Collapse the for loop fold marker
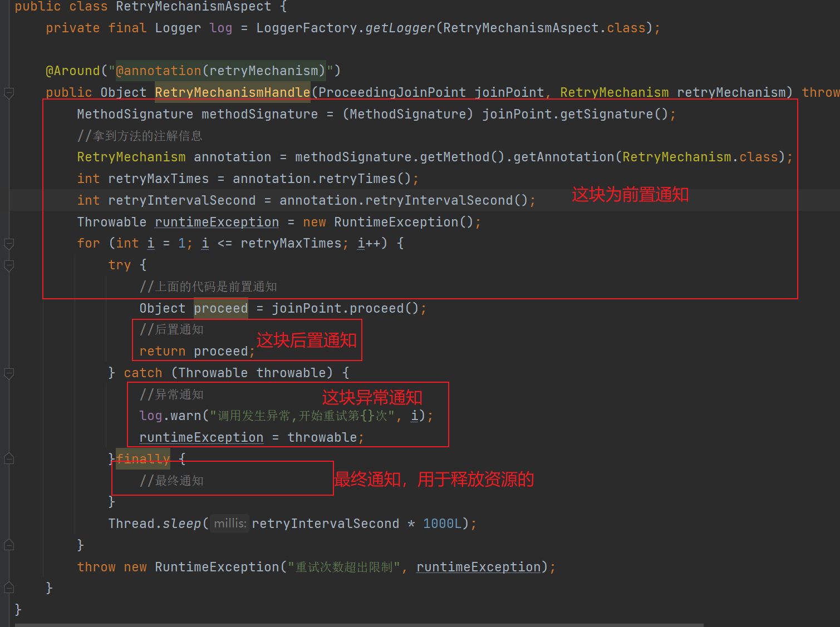This screenshot has width=840, height=627. tap(9, 244)
